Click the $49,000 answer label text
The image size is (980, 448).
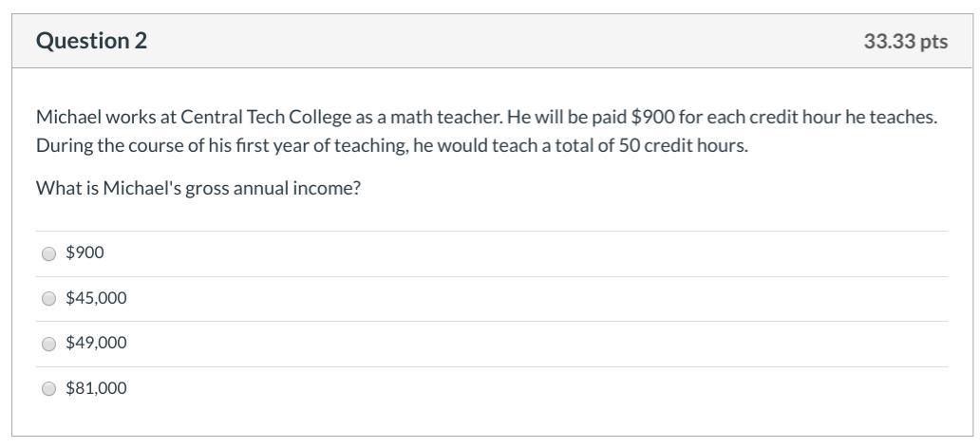96,343
